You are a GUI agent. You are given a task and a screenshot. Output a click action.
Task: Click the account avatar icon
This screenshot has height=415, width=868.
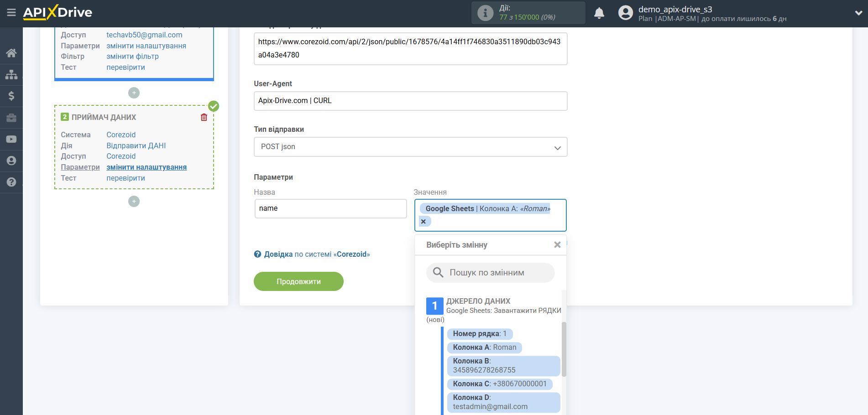(625, 13)
